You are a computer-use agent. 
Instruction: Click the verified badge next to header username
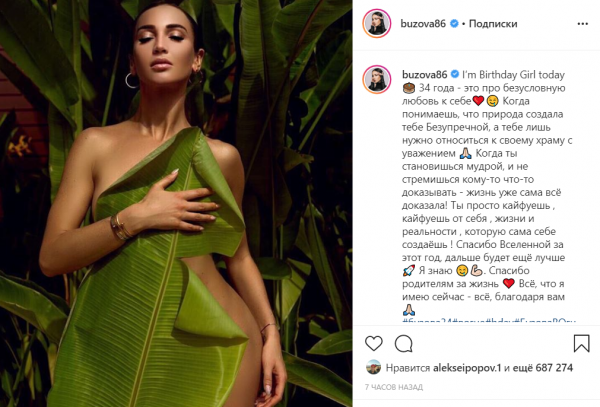[454, 24]
